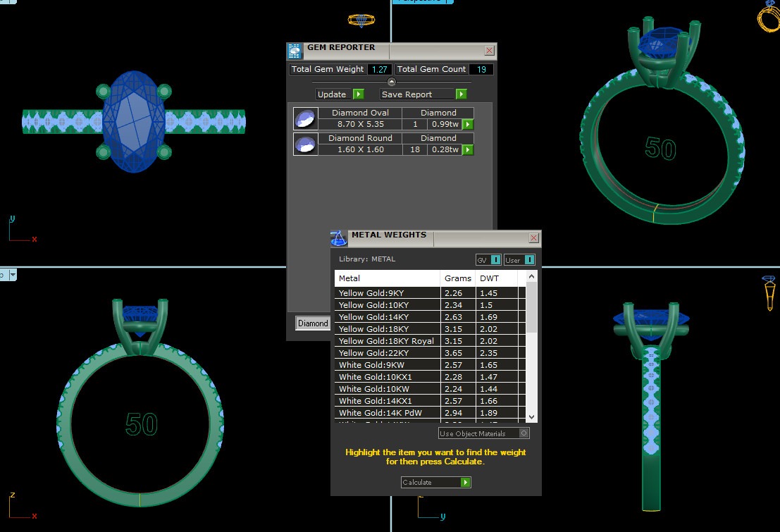Click the Gem Reporter panel icon
780x532 pixels.
pos(295,51)
